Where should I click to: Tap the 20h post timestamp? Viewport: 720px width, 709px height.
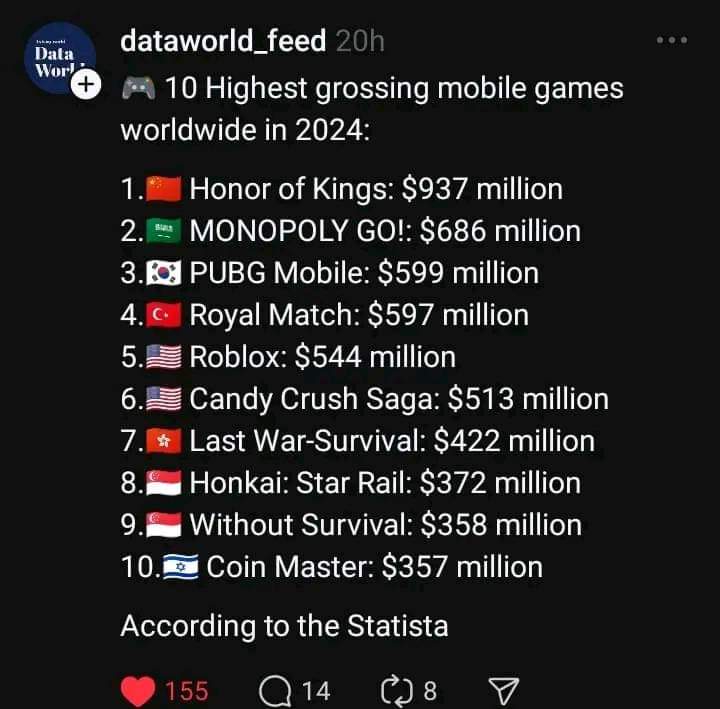point(360,40)
